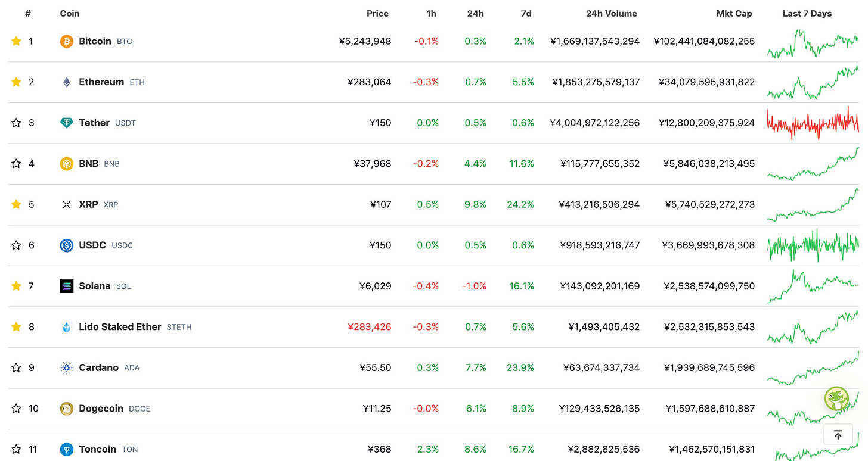The image size is (868, 461).
Task: Select BNB's 7d change 11.6%
Action: tap(522, 164)
